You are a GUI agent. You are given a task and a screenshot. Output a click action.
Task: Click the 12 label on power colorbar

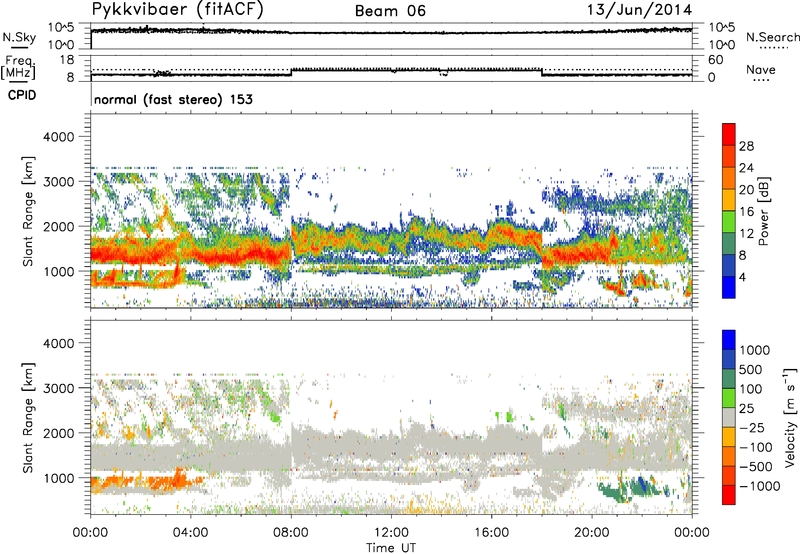[746, 234]
